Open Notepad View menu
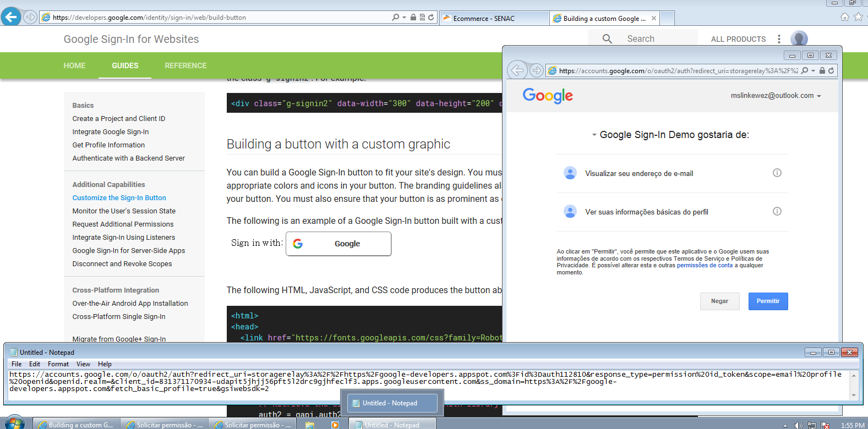 (83, 364)
